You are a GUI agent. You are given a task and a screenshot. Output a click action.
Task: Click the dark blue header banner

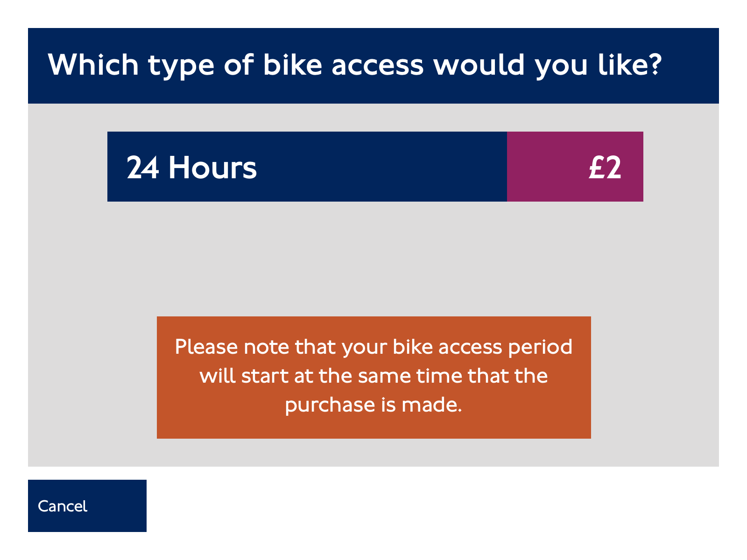click(x=373, y=66)
